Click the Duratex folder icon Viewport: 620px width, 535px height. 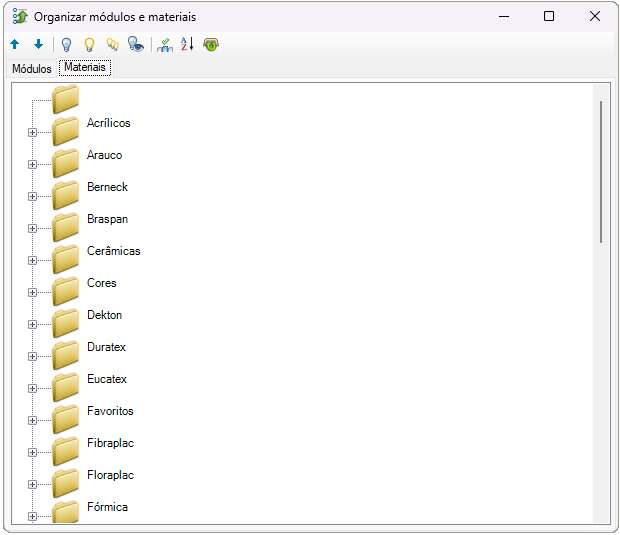[66, 355]
